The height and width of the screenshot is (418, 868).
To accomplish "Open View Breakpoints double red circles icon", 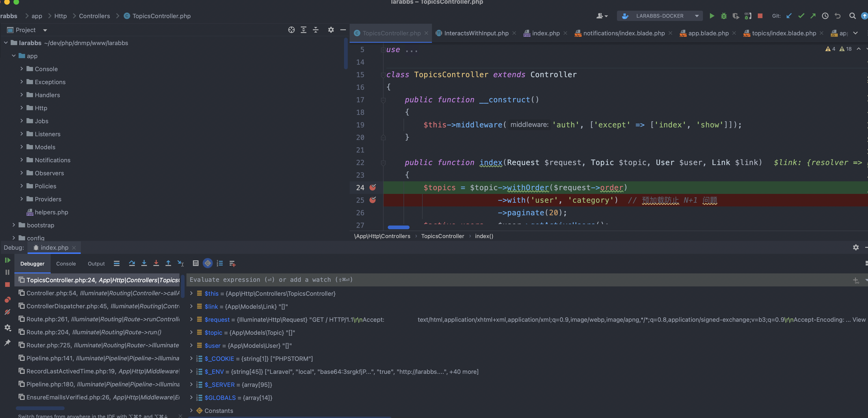I will point(7,300).
